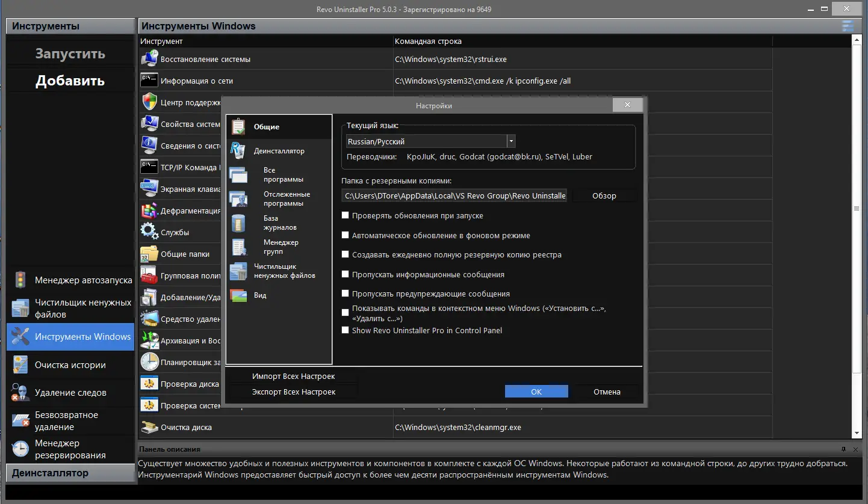This screenshot has height=504, width=868.
Task: Click the backup folder path field
Action: click(454, 195)
